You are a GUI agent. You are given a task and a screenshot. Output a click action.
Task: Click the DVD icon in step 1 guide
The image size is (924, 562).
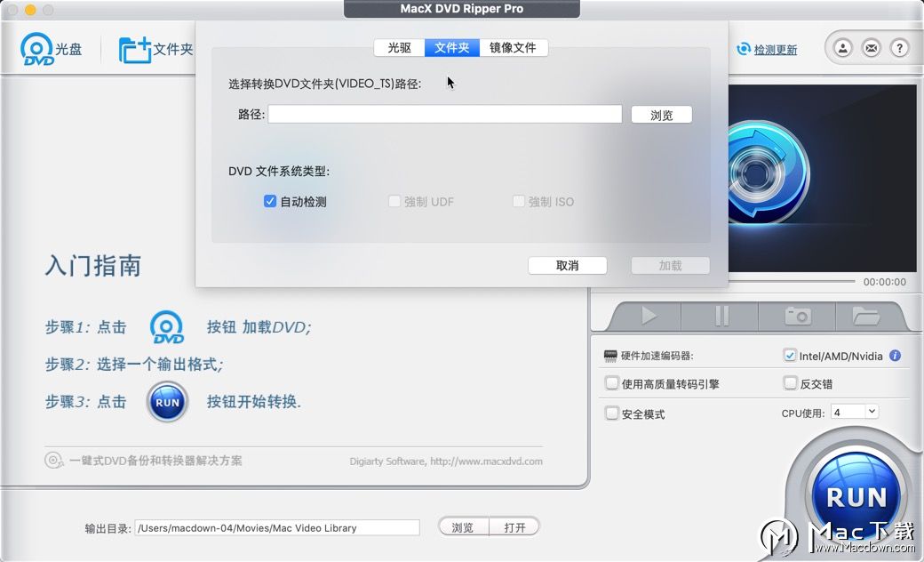tap(167, 327)
